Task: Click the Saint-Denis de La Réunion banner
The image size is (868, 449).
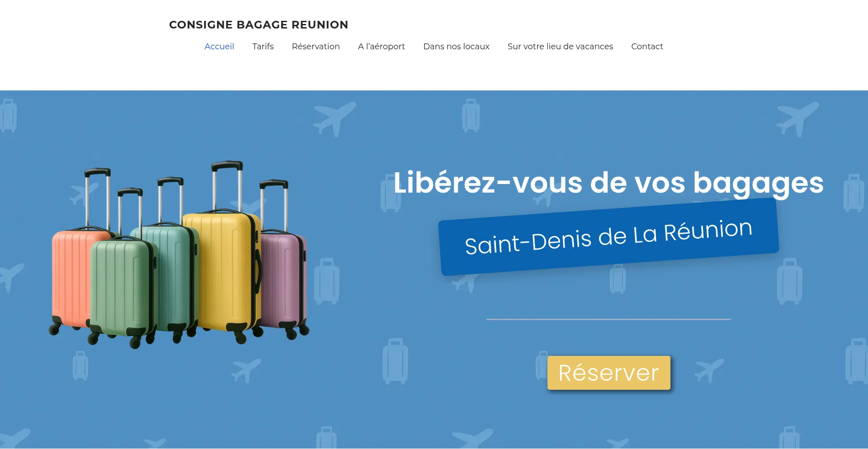Action: (x=609, y=236)
